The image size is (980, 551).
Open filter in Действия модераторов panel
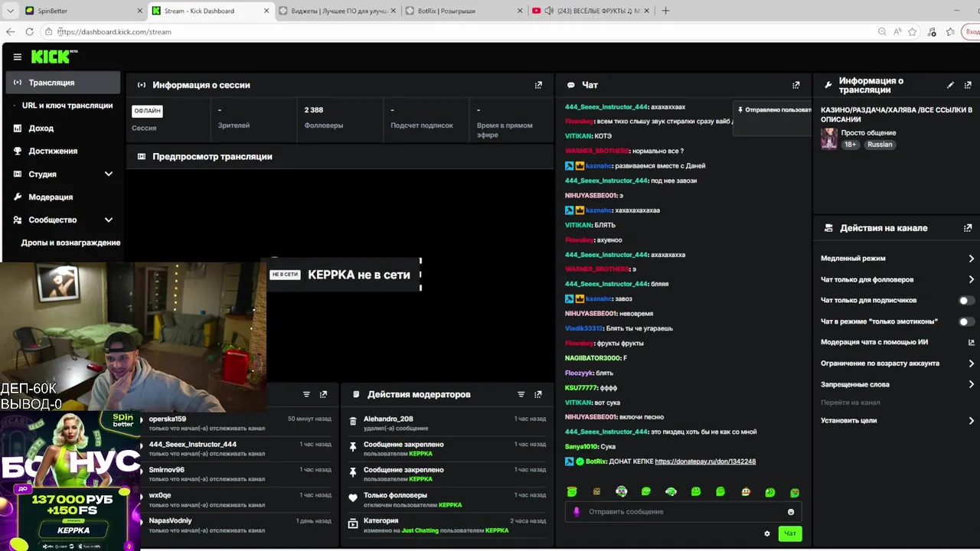[521, 395]
